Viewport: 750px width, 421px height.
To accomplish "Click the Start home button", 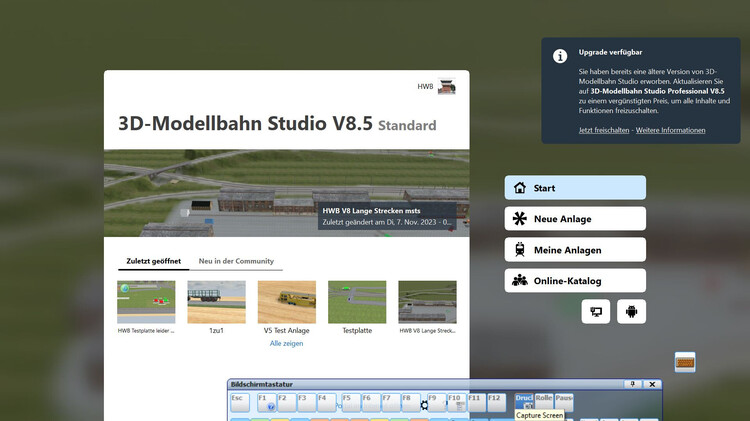I will point(575,188).
